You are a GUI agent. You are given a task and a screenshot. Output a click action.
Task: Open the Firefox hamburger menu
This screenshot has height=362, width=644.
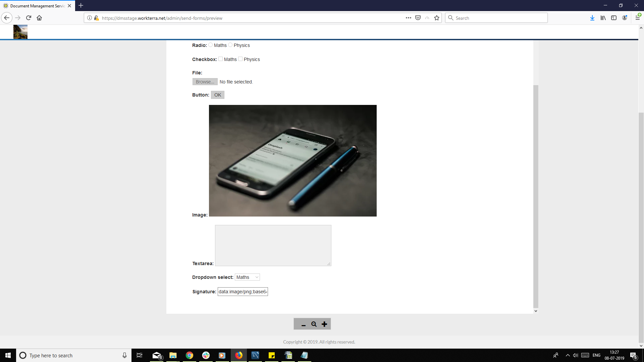tap(638, 18)
